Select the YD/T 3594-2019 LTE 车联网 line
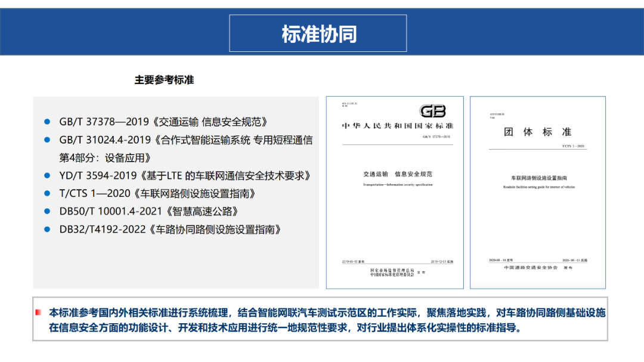 185,176
